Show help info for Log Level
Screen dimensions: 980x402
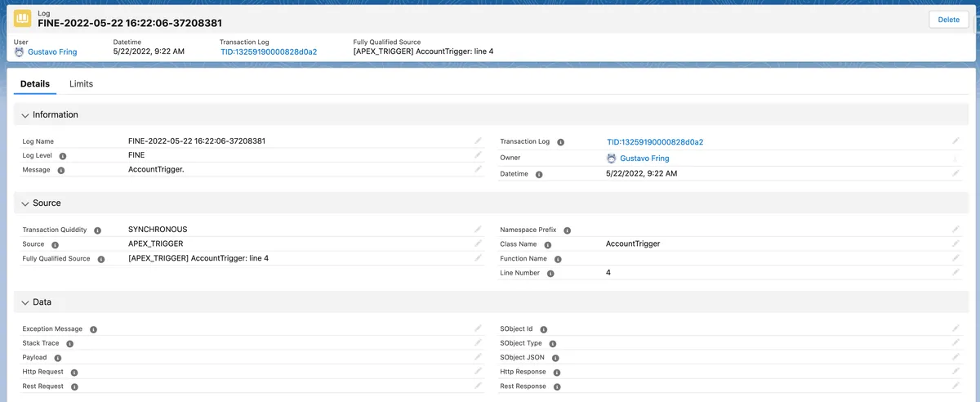(63, 156)
